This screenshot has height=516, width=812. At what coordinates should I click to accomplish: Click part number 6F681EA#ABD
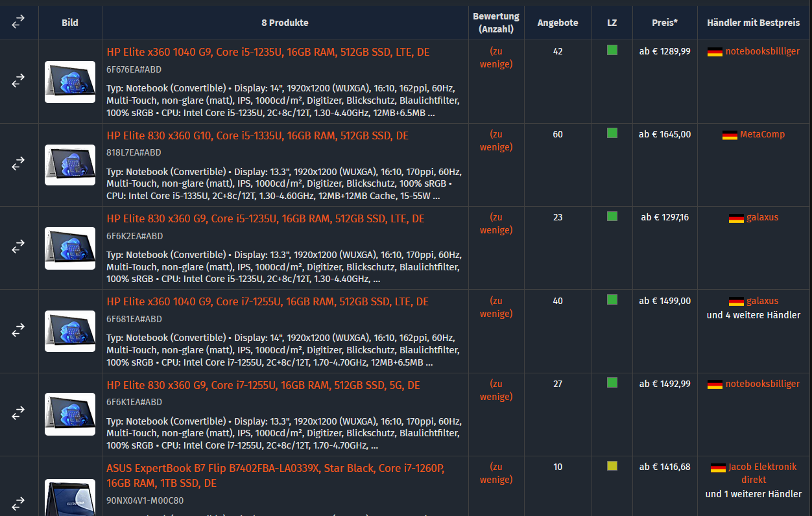(134, 319)
